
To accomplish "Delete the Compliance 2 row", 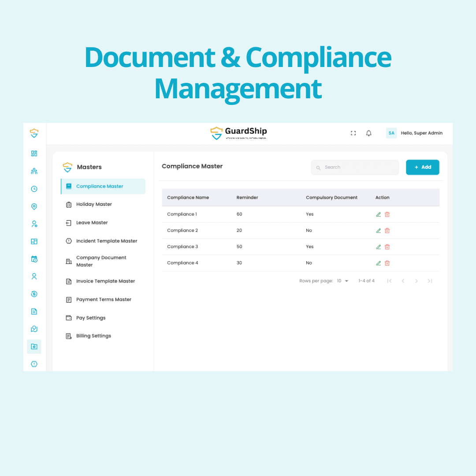I will (387, 231).
